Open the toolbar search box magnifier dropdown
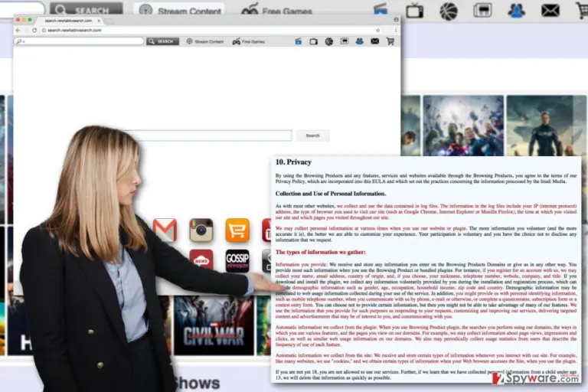The width and height of the screenshot is (588, 392). (20, 41)
